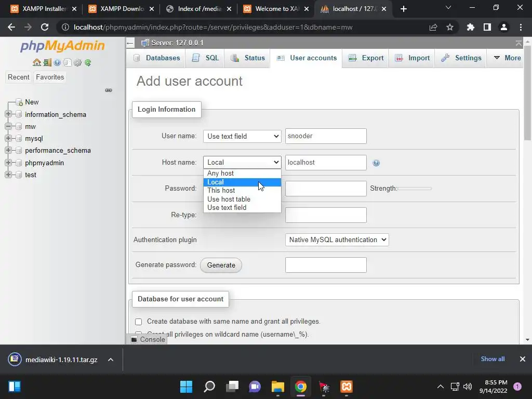
Task: Click Show all downloads link
Action: (x=493, y=359)
